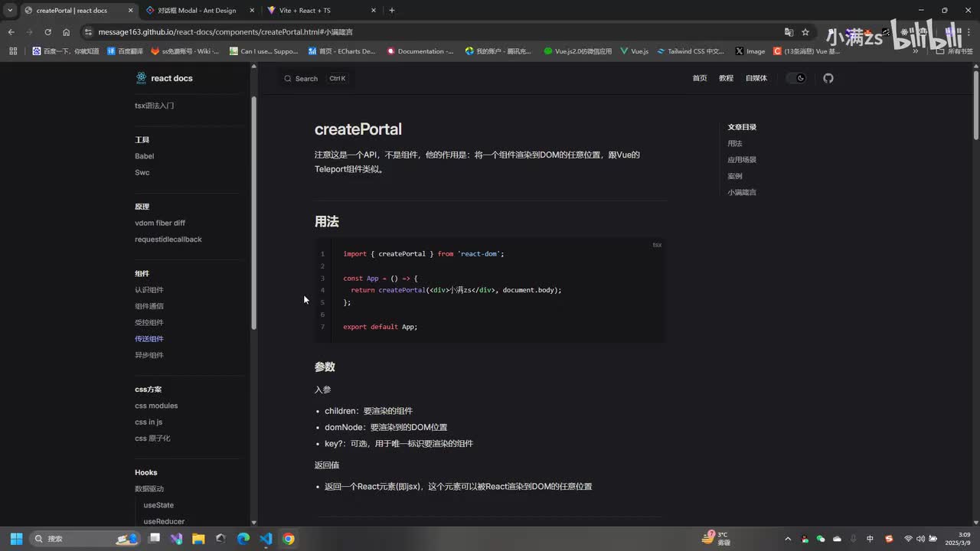Open the 百度一下,你就知道 bookmark
Viewport: 980px width, 551px height.
click(66, 51)
